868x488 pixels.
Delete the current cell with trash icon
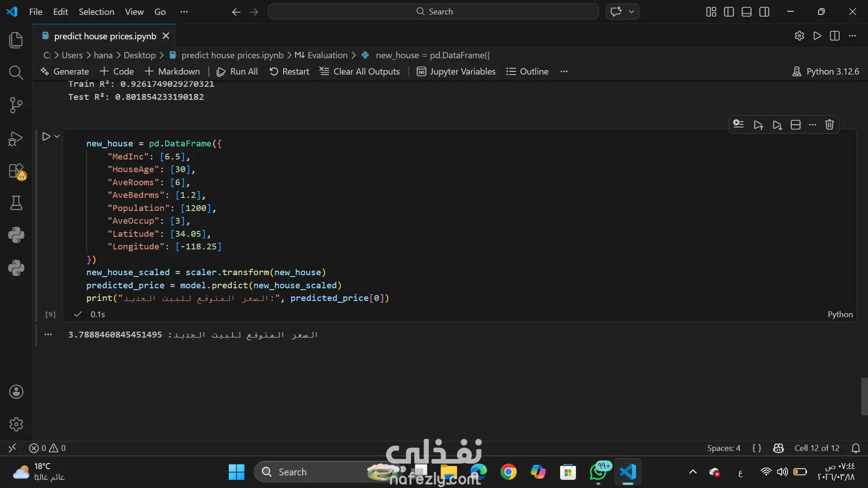[829, 125]
